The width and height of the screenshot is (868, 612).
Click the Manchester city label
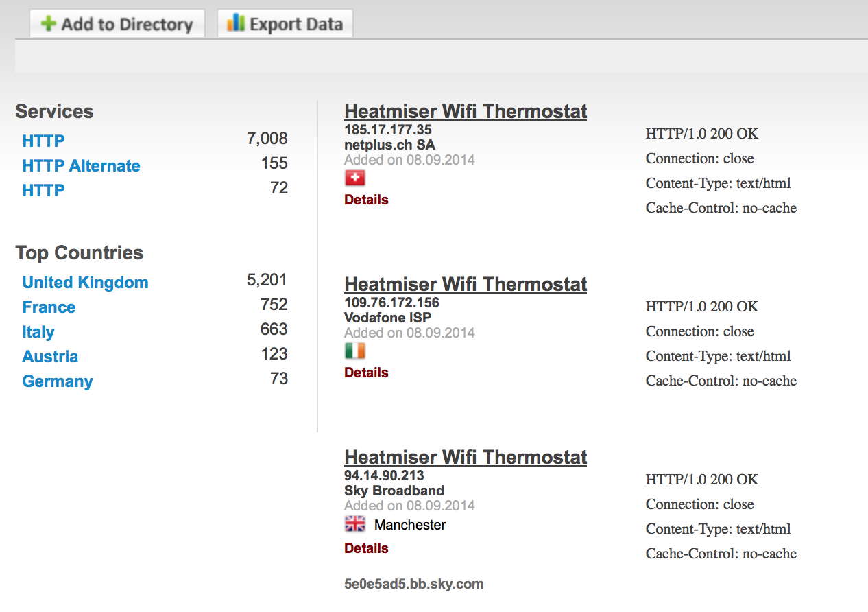410,525
